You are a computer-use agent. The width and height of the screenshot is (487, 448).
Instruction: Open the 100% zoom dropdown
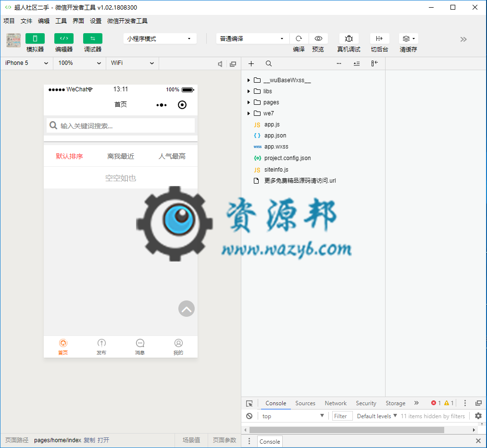point(80,63)
